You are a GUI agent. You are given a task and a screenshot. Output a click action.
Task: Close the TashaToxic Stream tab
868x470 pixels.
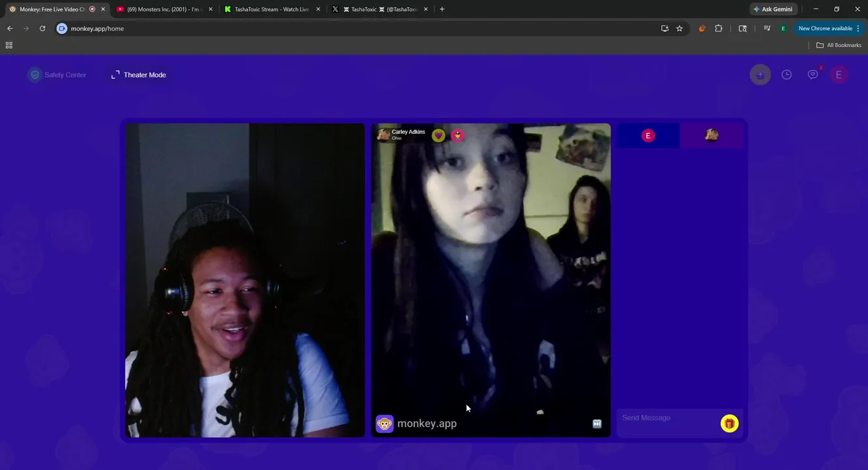point(318,9)
